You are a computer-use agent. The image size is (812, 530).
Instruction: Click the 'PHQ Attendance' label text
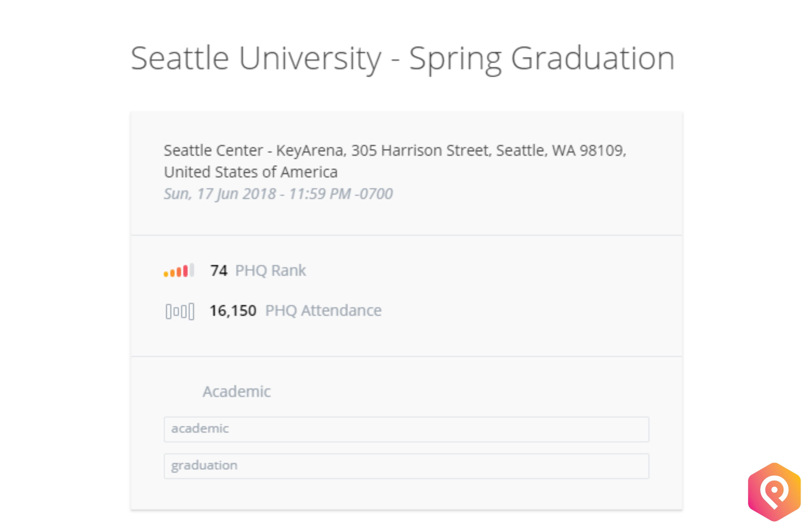[323, 311]
